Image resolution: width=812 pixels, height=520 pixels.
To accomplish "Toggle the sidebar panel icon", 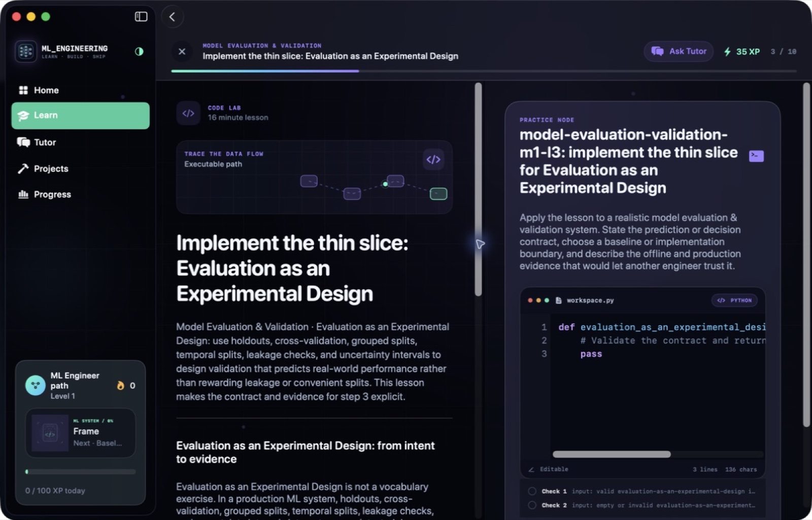I will tap(141, 16).
